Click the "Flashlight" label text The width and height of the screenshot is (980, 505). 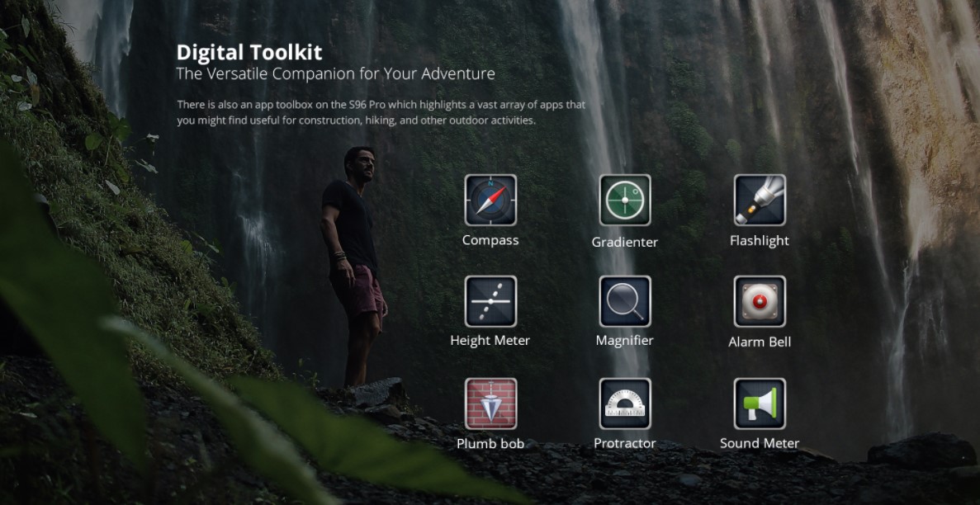tap(760, 241)
